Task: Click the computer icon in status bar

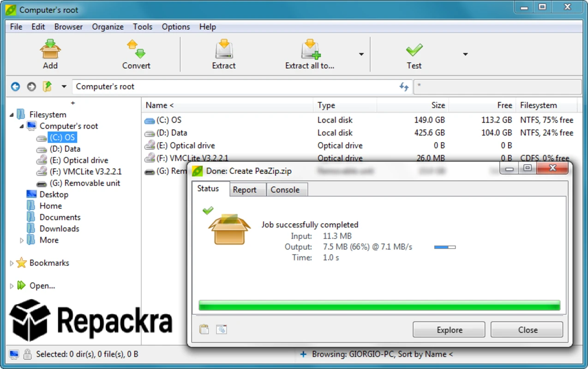Action: pos(14,354)
